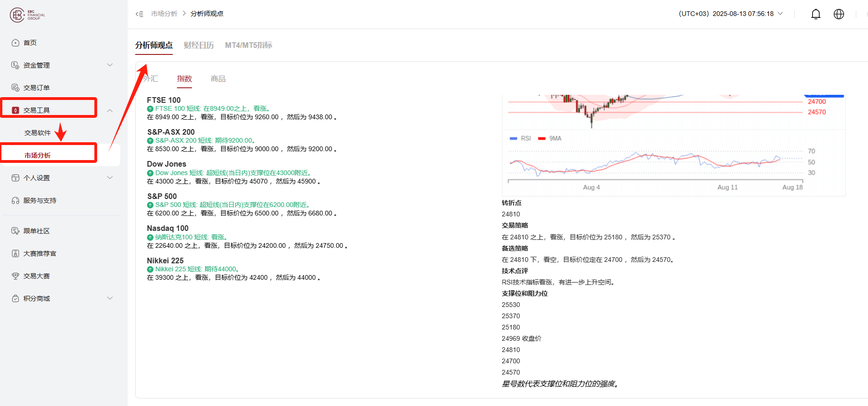Collapse the 交易工具 submenu chevron

(110, 111)
